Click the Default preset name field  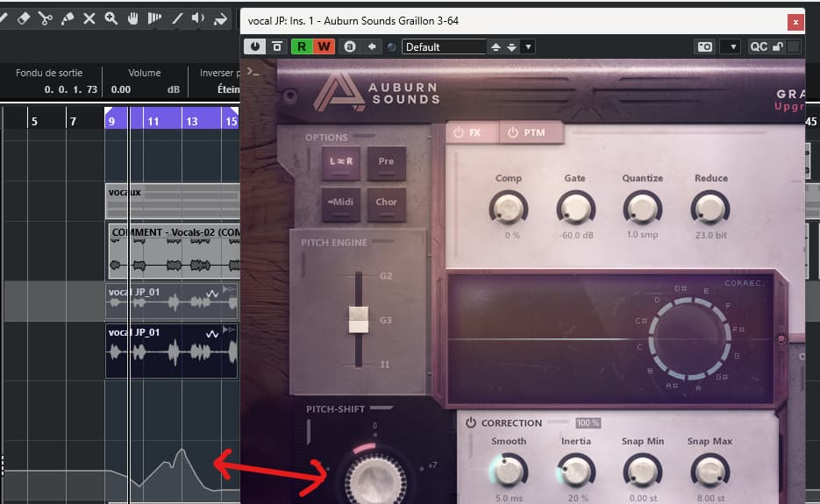[444, 46]
